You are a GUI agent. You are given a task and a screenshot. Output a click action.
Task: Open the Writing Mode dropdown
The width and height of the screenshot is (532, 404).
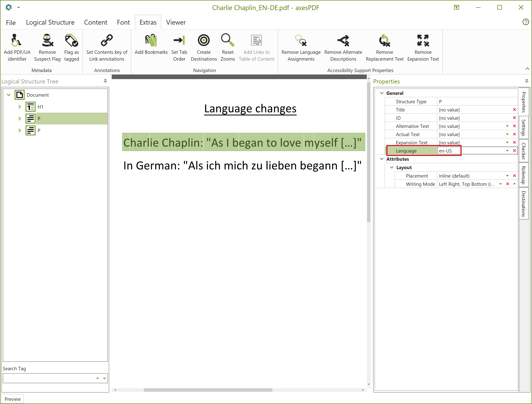click(x=501, y=184)
